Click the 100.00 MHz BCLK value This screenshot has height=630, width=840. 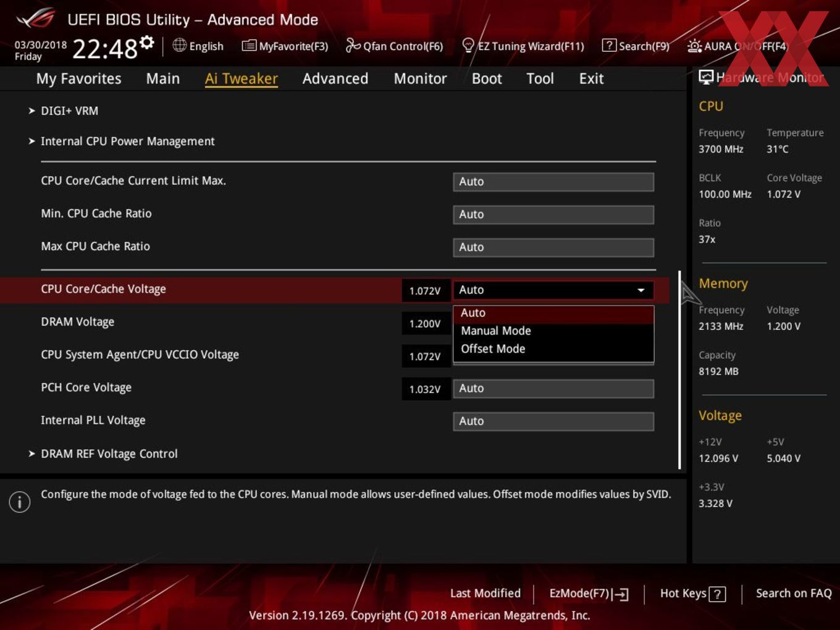(725, 194)
